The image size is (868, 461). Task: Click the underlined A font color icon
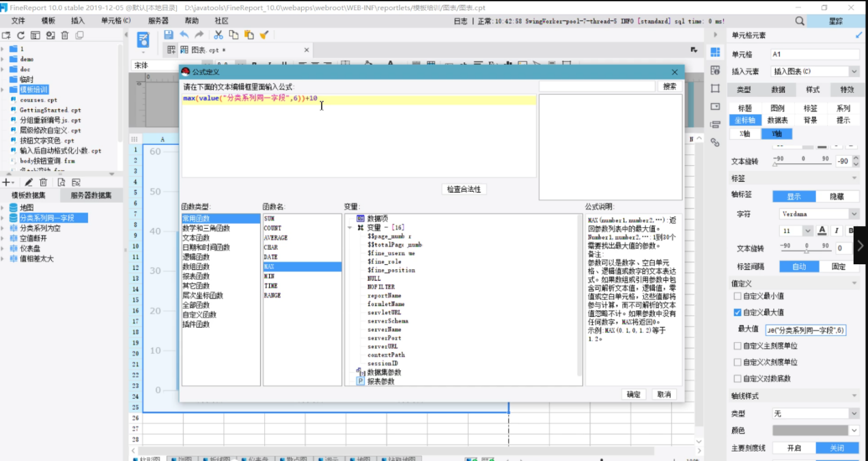822,231
